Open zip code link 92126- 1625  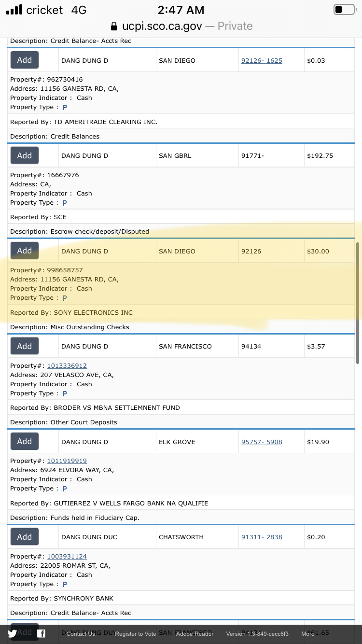click(262, 60)
